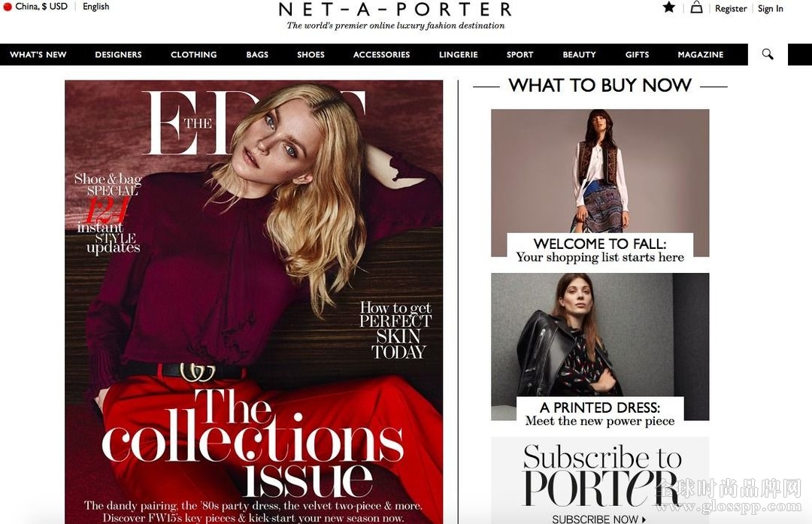Viewport: 812px width, 524px height.
Task: Click the Sign In link
Action: (771, 8)
